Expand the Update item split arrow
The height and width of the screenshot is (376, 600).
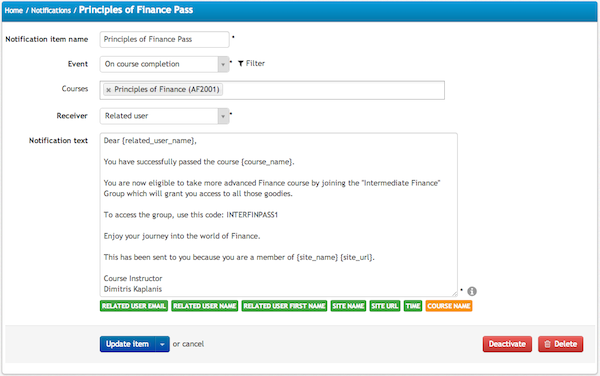point(162,344)
